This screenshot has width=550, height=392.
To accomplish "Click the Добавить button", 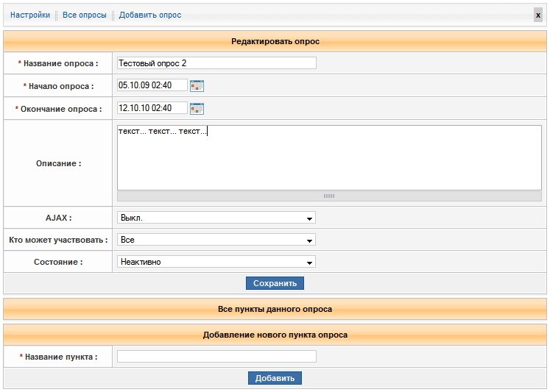I will click(x=275, y=378).
